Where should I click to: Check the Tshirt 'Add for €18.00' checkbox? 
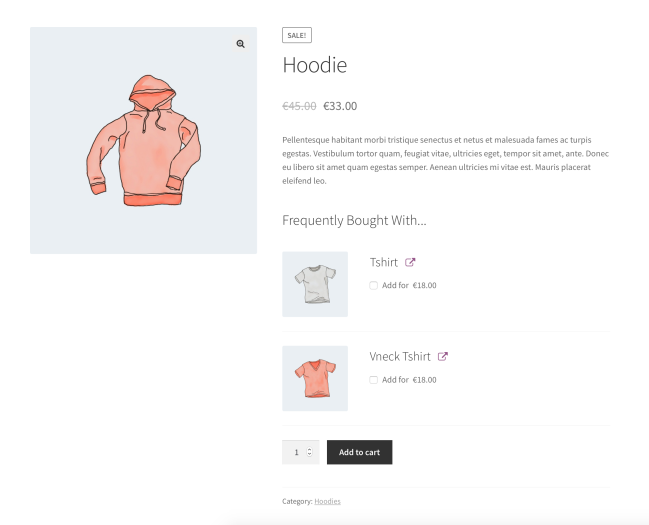pos(374,285)
